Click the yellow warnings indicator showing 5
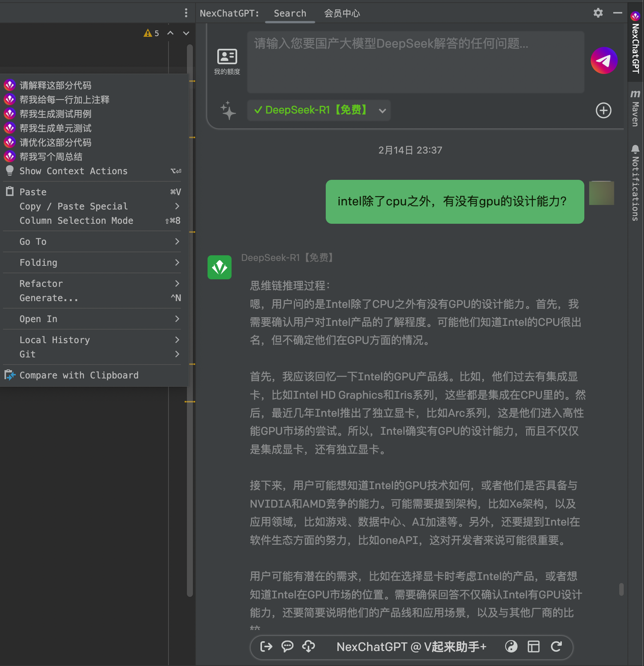 [152, 33]
